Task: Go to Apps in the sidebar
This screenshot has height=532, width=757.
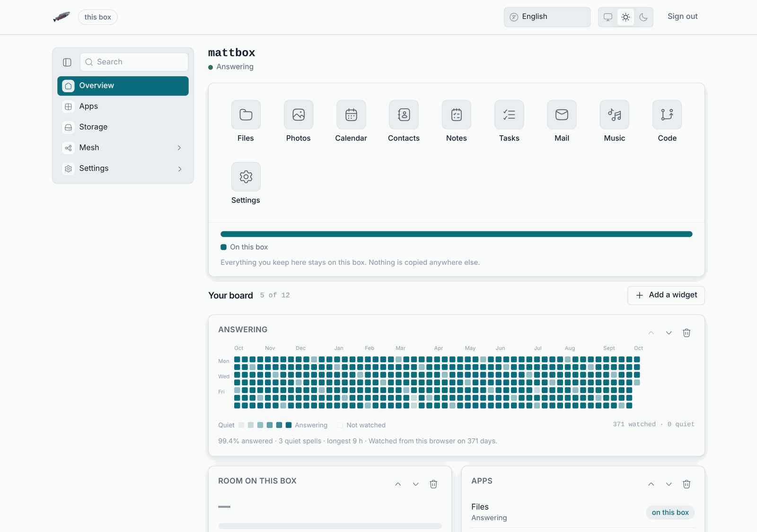Action: coord(123,106)
